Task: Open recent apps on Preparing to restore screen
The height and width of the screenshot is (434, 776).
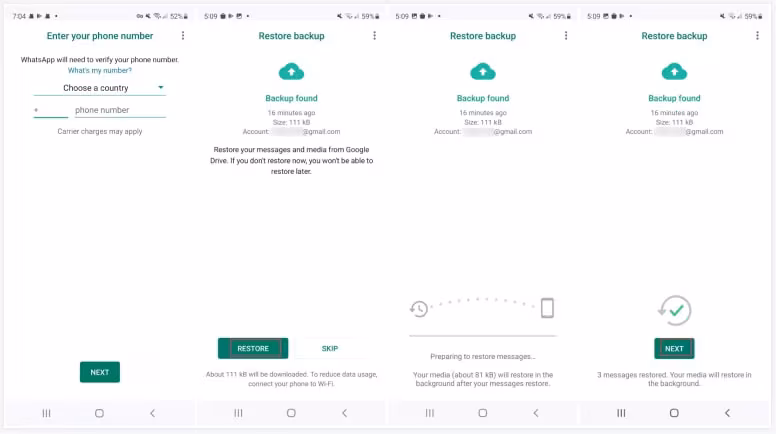Action: tap(430, 413)
